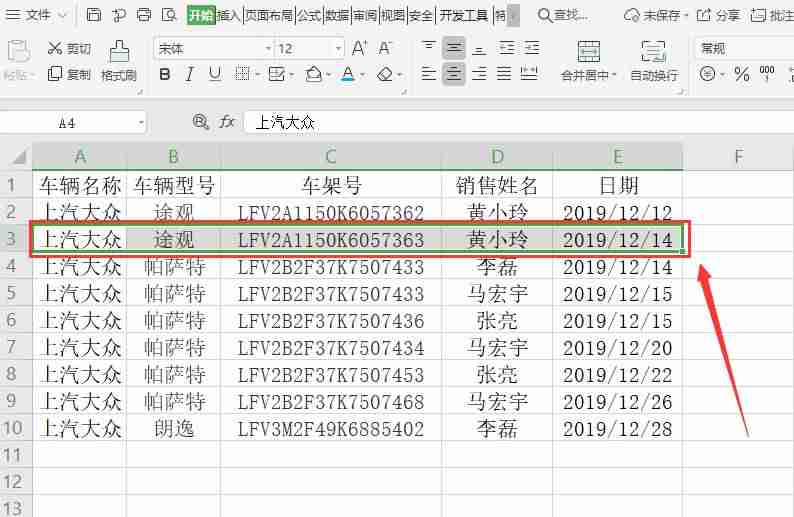Click the 未保存 cloud status button

click(x=656, y=15)
